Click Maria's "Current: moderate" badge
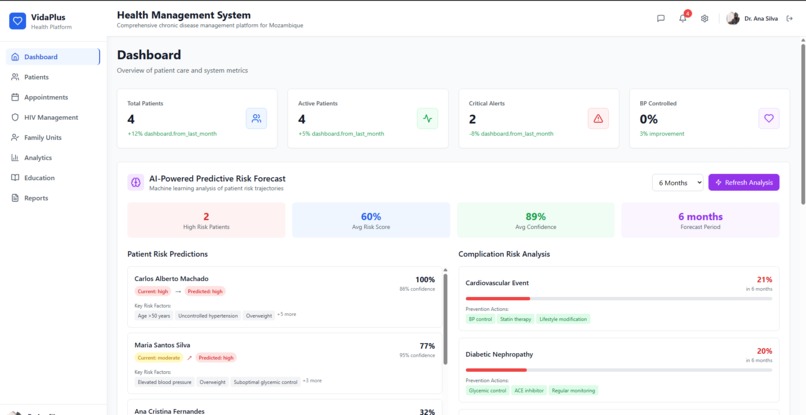Image resolution: width=806 pixels, height=415 pixels. [x=159, y=358]
